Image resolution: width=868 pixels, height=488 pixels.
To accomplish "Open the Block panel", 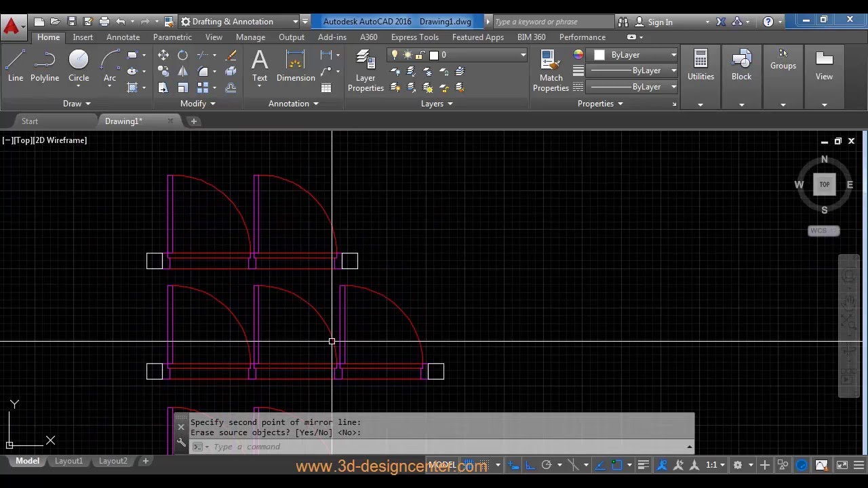I will click(741, 76).
